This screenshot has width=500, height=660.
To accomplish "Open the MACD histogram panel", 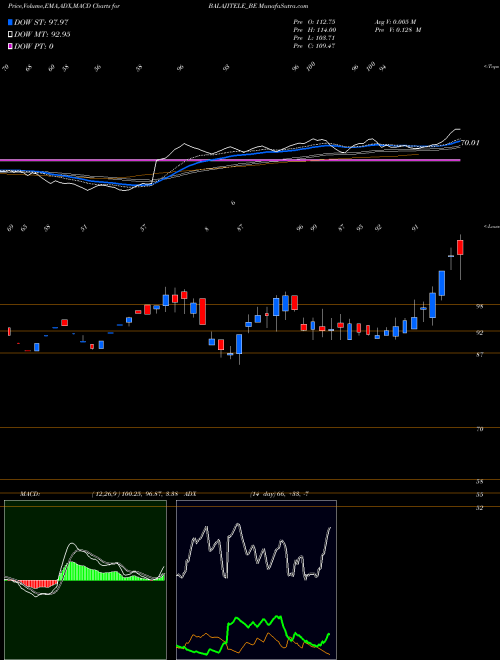I will pos(85,580).
